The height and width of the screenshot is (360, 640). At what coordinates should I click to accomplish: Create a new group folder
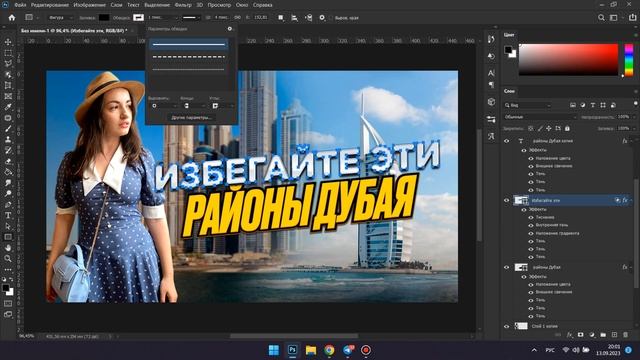coord(603,335)
